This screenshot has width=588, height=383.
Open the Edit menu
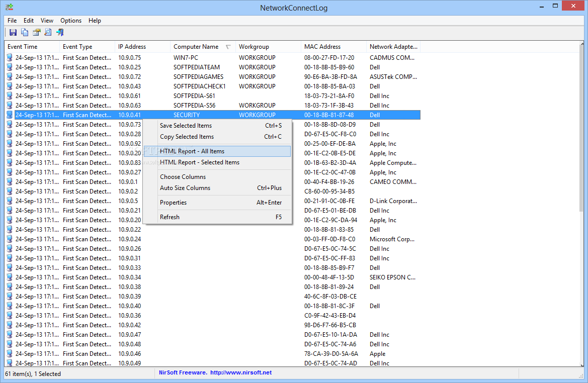click(29, 21)
